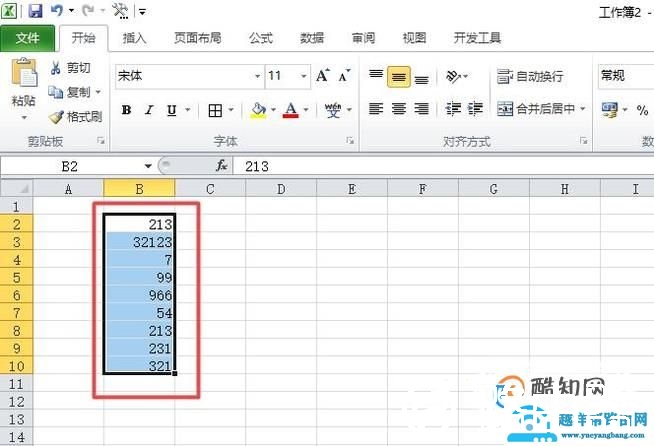Image resolution: width=654 pixels, height=446 pixels.
Task: Toggle Italic formatting
Action: point(149,110)
